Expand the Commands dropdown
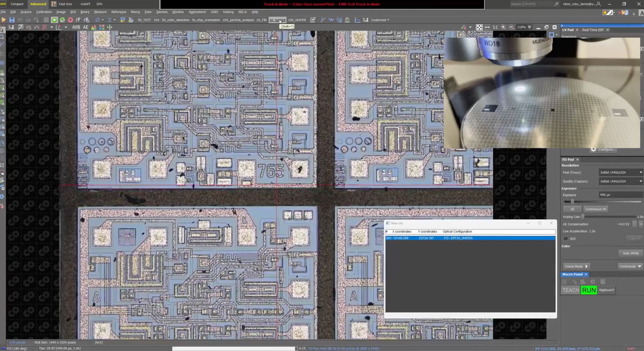This screenshot has height=351, width=644. (x=630, y=266)
